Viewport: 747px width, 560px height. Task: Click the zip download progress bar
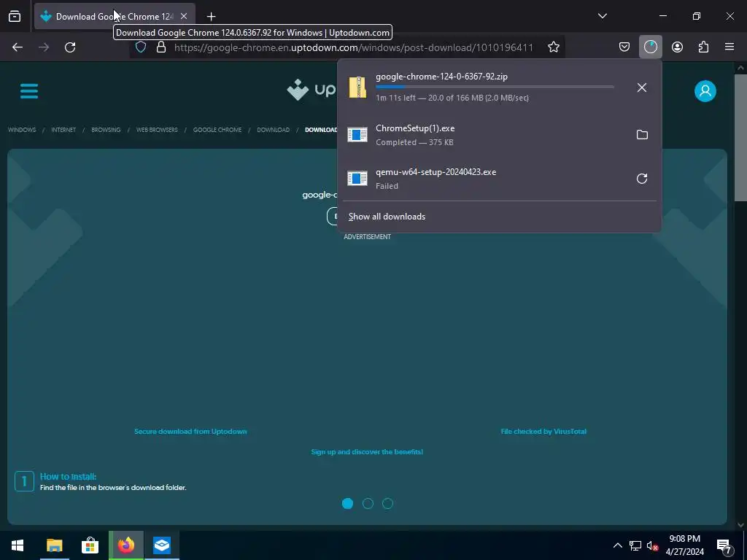495,87
